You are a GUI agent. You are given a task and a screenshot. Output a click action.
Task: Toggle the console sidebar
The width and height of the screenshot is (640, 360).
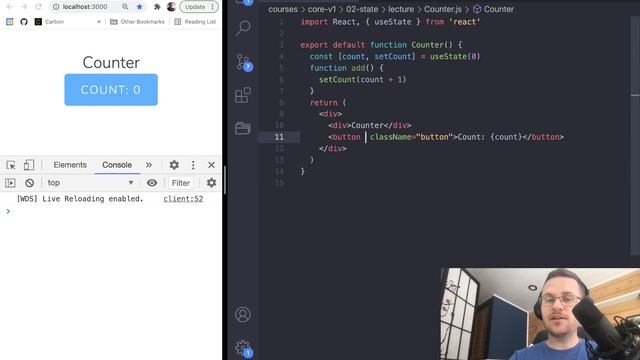point(10,183)
